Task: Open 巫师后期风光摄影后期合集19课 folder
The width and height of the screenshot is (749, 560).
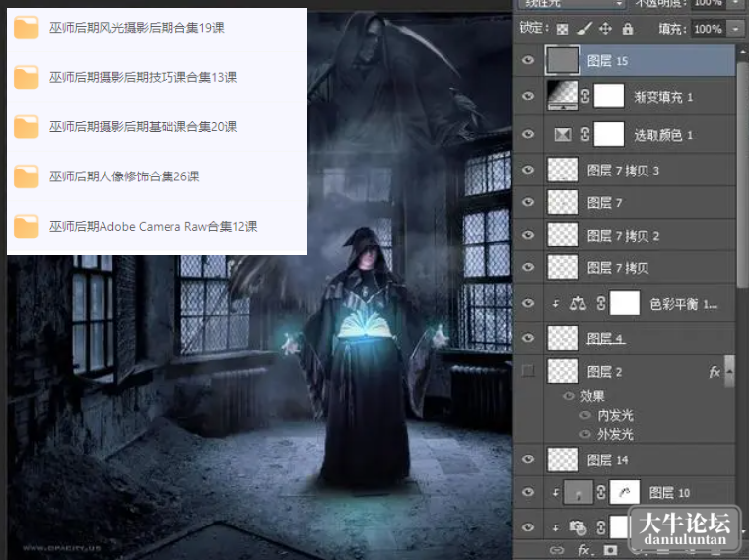Action: point(137,28)
